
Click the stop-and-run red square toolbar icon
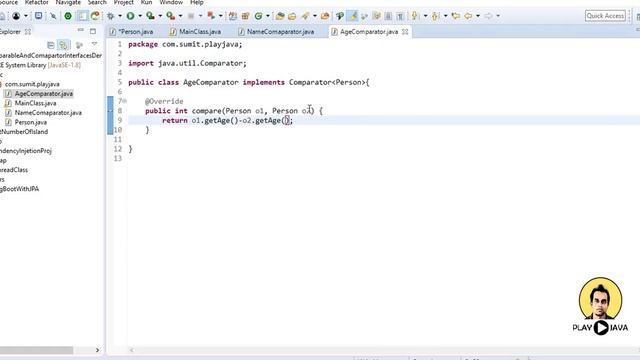[211, 16]
